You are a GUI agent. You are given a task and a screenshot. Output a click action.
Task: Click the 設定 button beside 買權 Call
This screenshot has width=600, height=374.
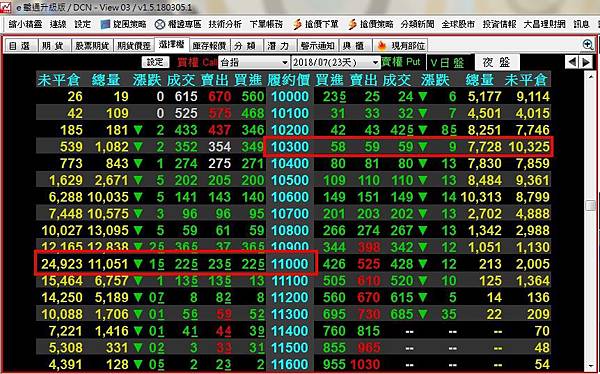tap(155, 62)
